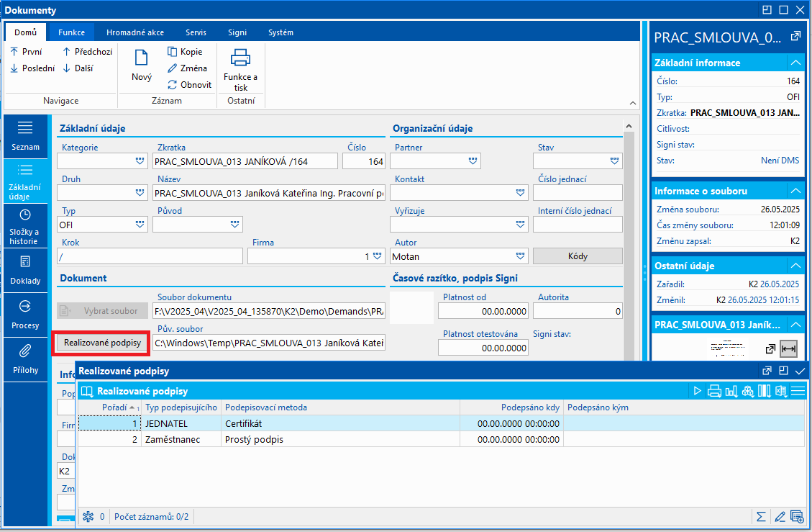Switch to the Hromadné akce ribbon tab
This screenshot has width=812, height=532.
coord(135,32)
